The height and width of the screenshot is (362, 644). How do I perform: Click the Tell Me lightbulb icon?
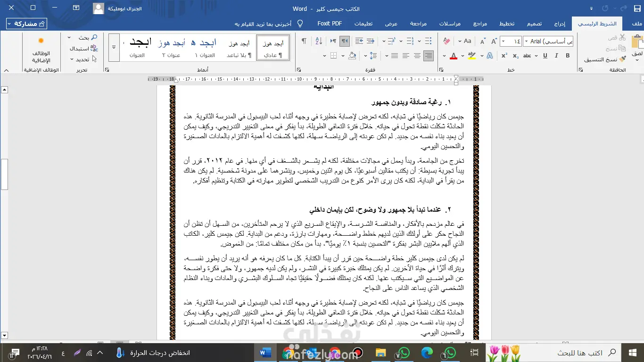pyautogui.click(x=300, y=24)
